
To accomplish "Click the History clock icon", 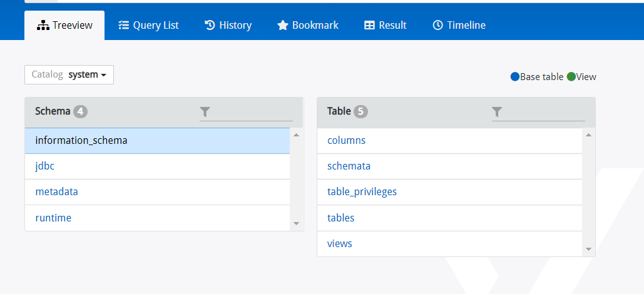I will click(210, 26).
